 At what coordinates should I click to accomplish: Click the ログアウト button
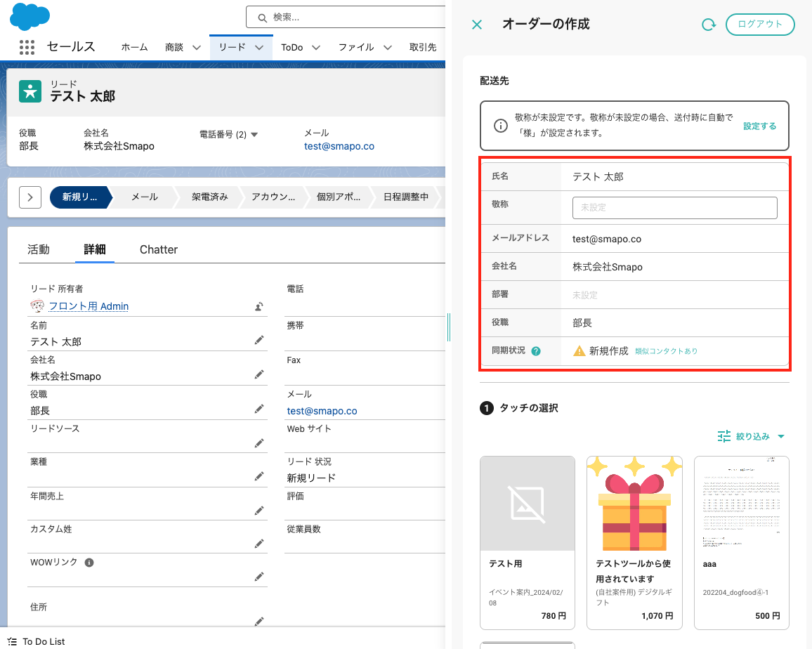(x=760, y=25)
